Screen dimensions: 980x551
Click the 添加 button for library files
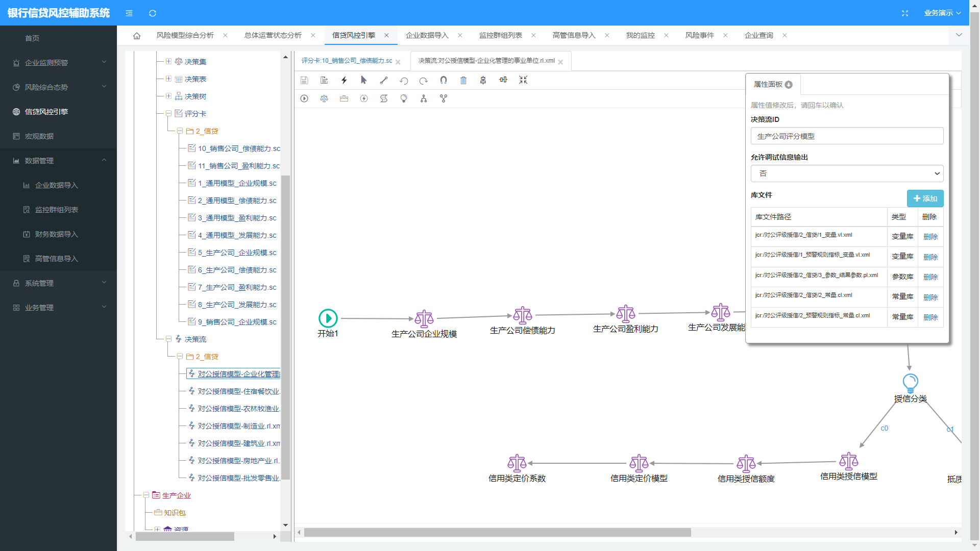pyautogui.click(x=925, y=198)
